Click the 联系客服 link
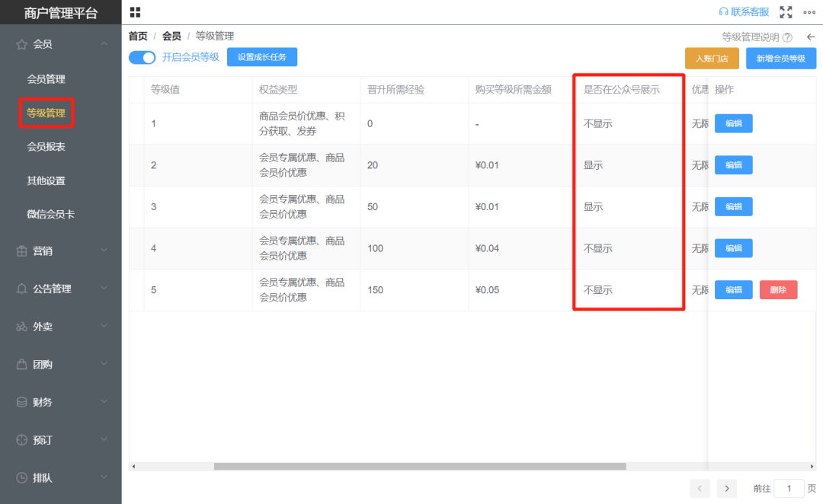The image size is (823, 504). click(x=745, y=12)
